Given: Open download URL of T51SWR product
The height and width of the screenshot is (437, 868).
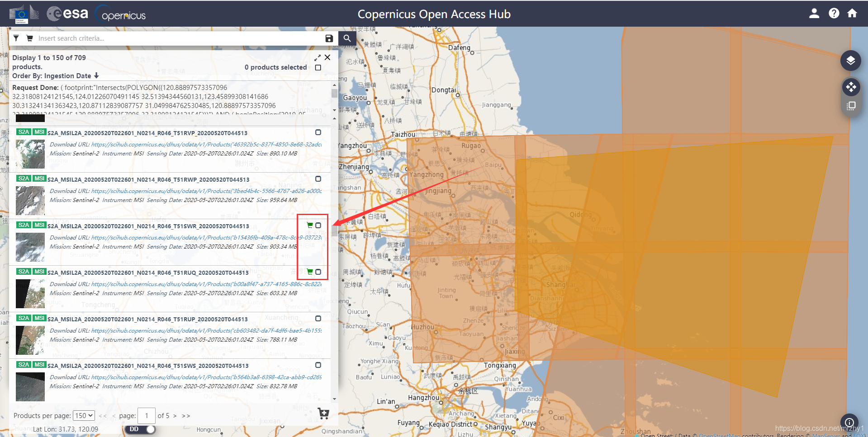Looking at the screenshot, I should (206, 238).
